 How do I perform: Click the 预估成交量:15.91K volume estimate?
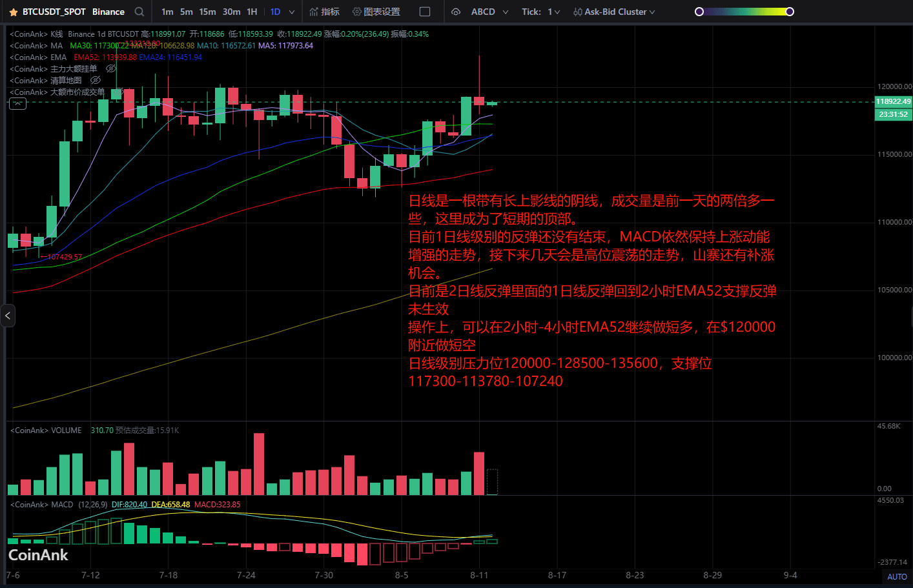pyautogui.click(x=147, y=430)
